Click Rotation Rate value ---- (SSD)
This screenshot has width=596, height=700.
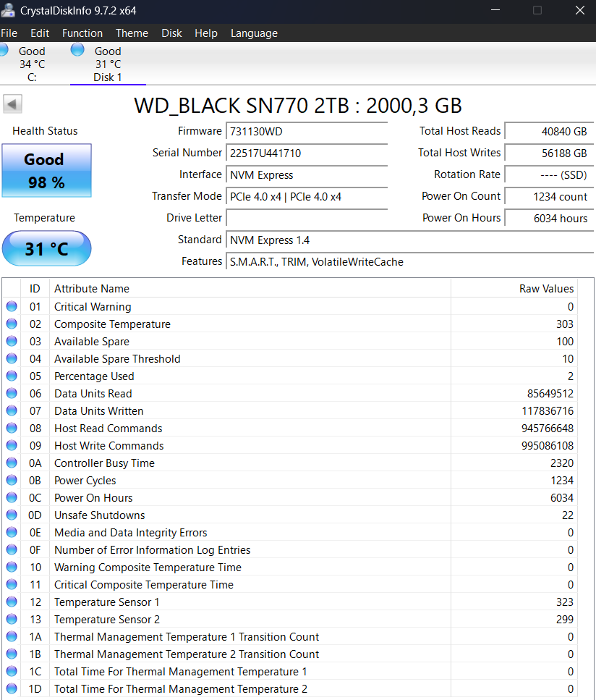pos(550,175)
